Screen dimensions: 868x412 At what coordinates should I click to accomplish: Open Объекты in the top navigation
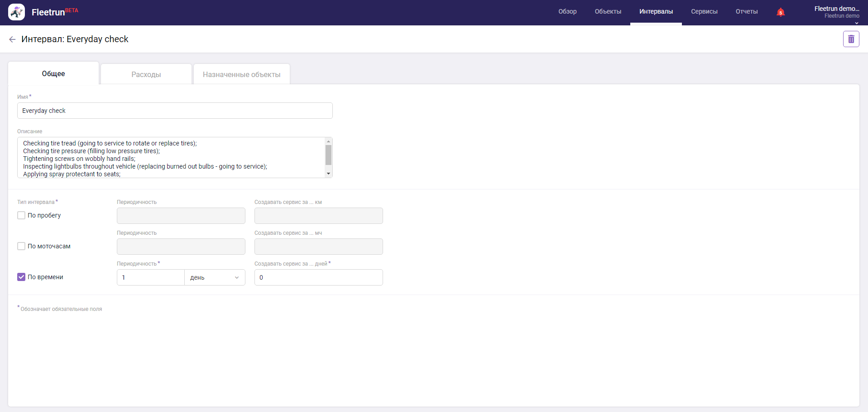click(x=608, y=12)
